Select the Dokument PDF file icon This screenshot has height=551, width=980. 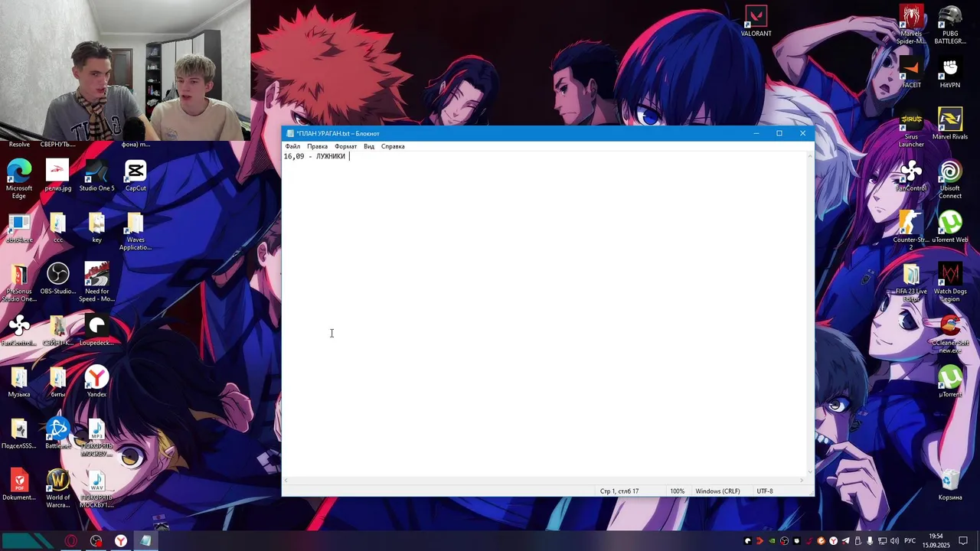[x=19, y=484]
